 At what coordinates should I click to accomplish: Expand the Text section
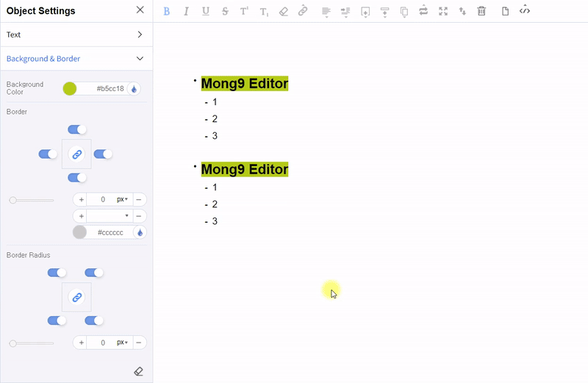click(x=76, y=35)
